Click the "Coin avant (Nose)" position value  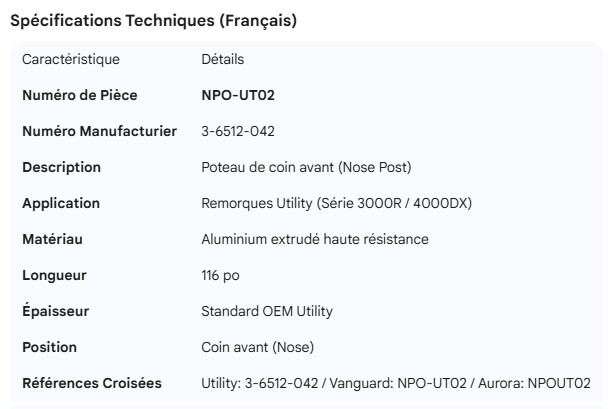coord(257,348)
